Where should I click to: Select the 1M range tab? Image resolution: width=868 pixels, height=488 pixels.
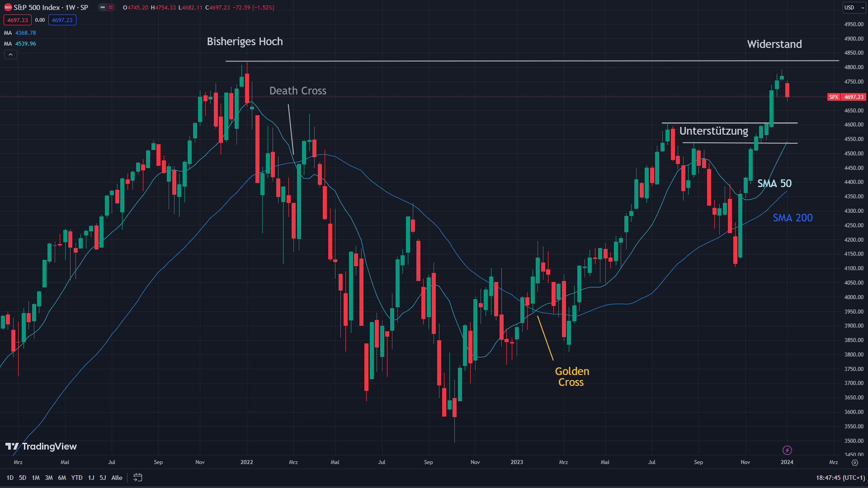(x=36, y=478)
